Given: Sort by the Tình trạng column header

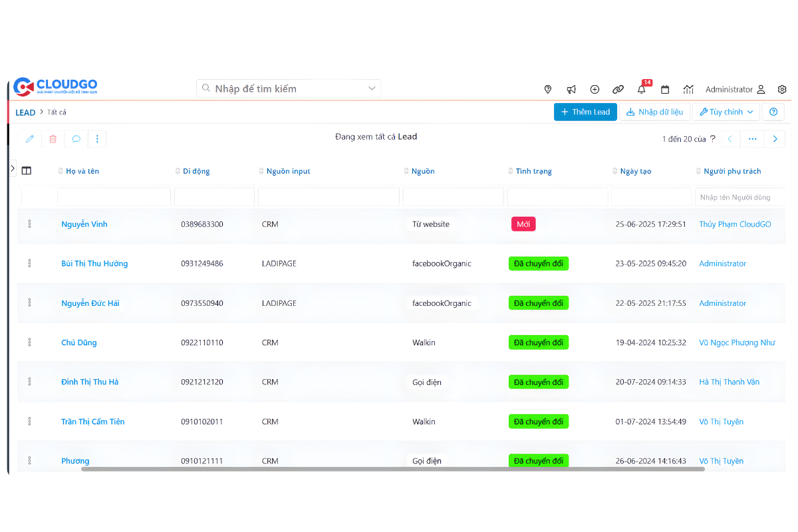Looking at the screenshot, I should pos(533,171).
